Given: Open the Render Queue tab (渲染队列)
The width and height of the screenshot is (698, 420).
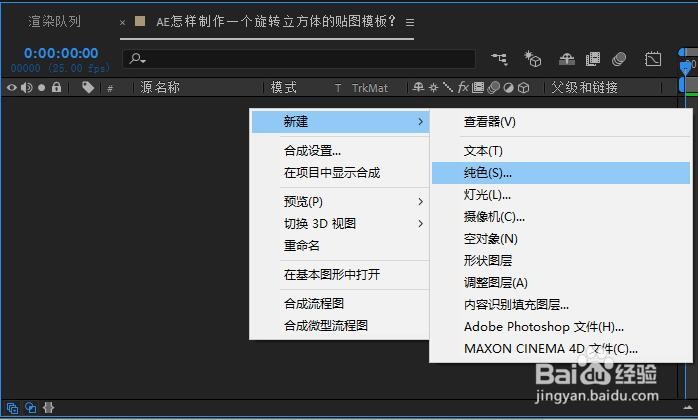Looking at the screenshot, I should [54, 21].
